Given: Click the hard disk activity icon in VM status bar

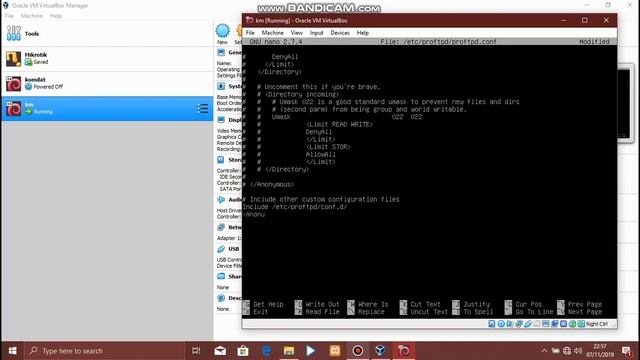Looking at the screenshot, I should 492,324.
